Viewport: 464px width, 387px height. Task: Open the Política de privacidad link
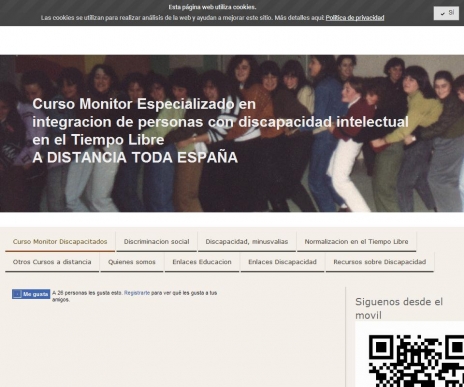coord(355,18)
